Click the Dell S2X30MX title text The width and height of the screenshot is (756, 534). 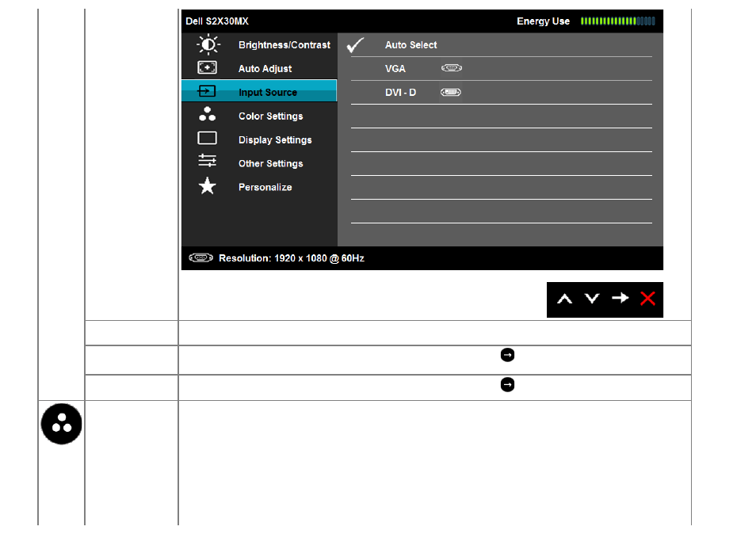217,21
